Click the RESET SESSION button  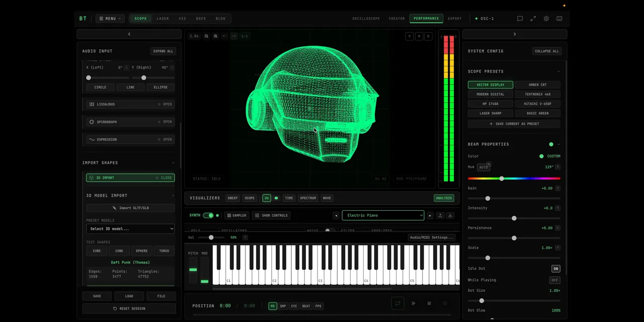(129, 308)
